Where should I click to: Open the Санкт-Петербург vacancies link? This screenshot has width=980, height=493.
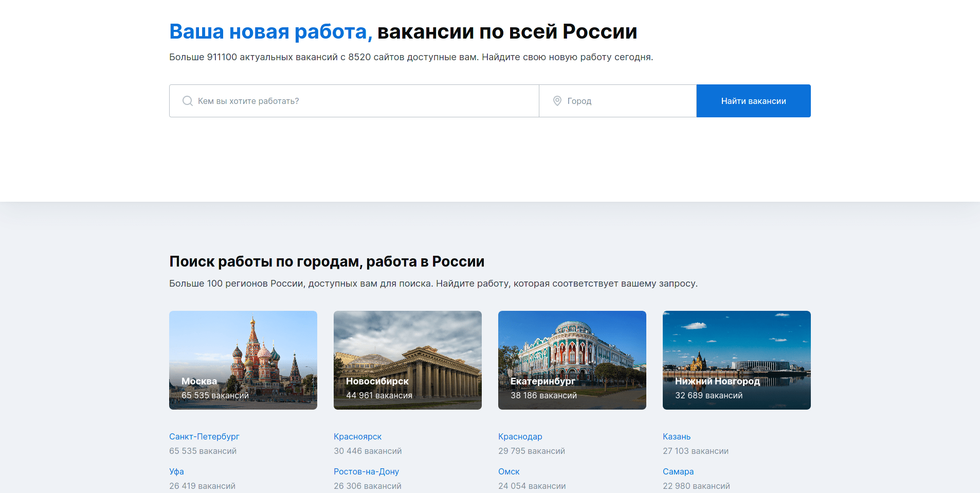pos(204,436)
